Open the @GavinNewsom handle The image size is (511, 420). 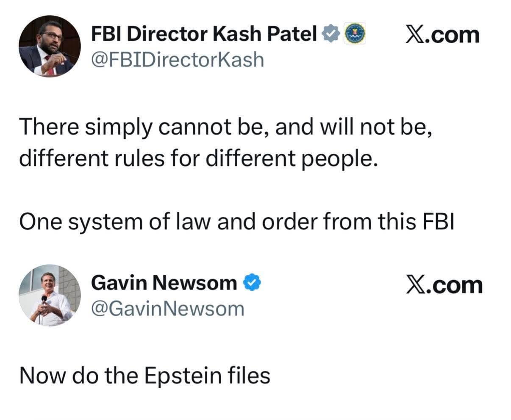coord(168,309)
